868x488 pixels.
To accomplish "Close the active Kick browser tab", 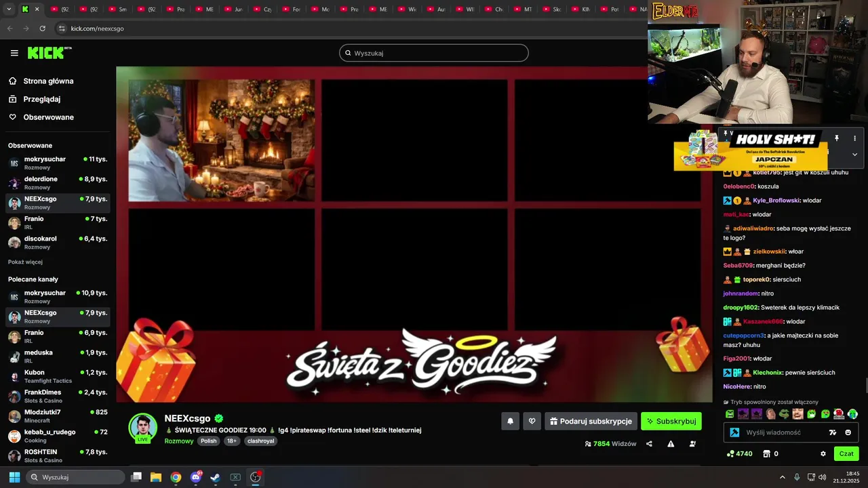I will [x=37, y=9].
